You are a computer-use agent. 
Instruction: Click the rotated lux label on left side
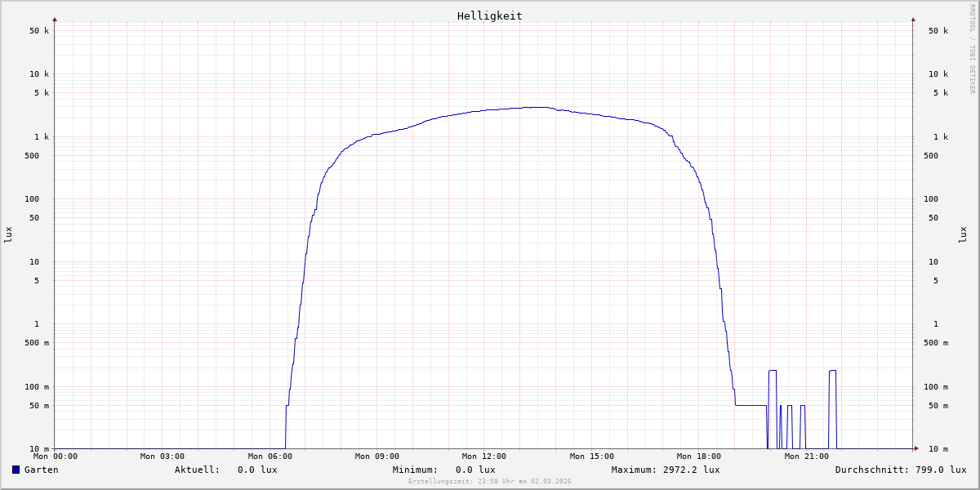(x=8, y=234)
